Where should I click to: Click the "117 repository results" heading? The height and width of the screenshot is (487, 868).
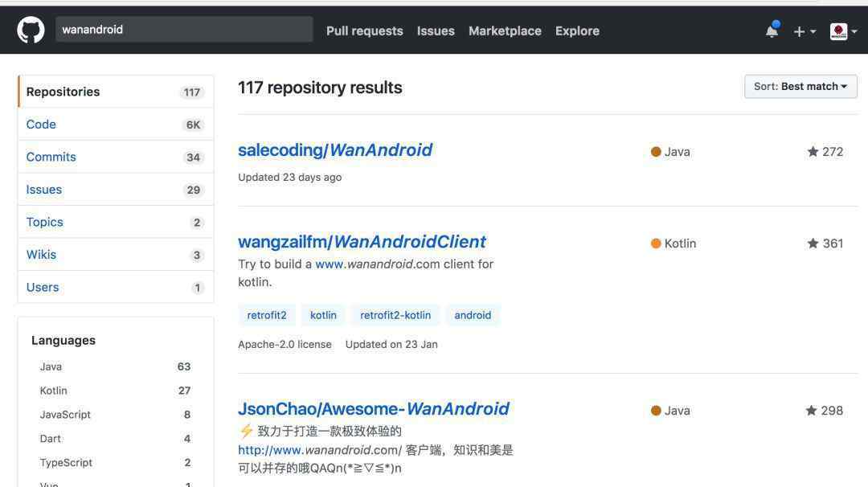(320, 88)
